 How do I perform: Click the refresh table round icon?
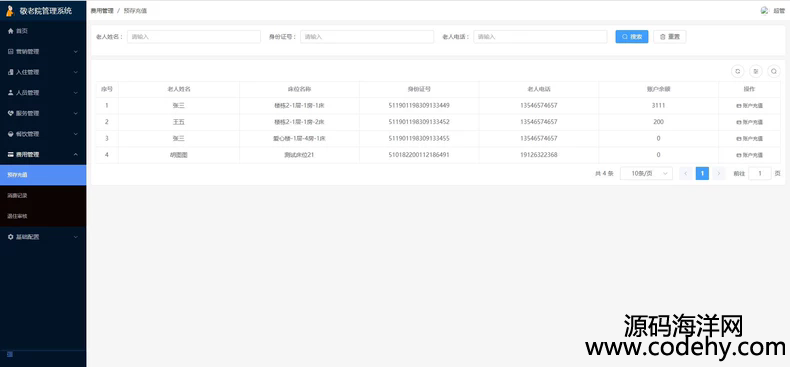(x=738, y=72)
